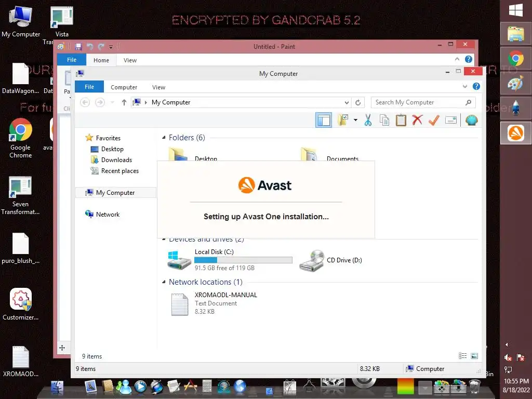Screen dimensions: 532x399
Task: Click the My Computer address bar path
Action: coord(171,102)
